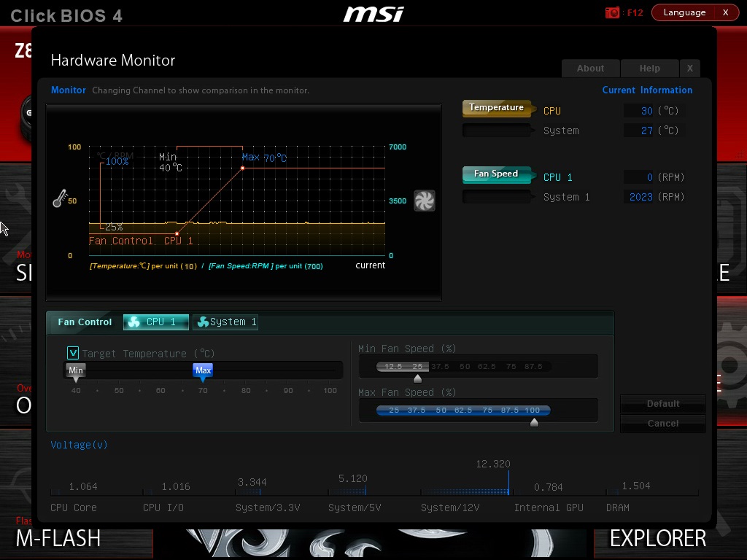Click the Voltage(v) heading
Viewport: 747px width, 560px height.
(x=79, y=445)
